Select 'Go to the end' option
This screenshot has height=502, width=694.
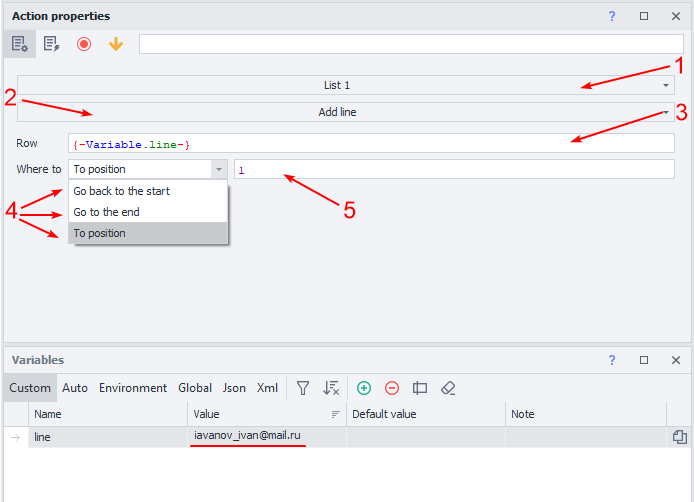pos(107,212)
